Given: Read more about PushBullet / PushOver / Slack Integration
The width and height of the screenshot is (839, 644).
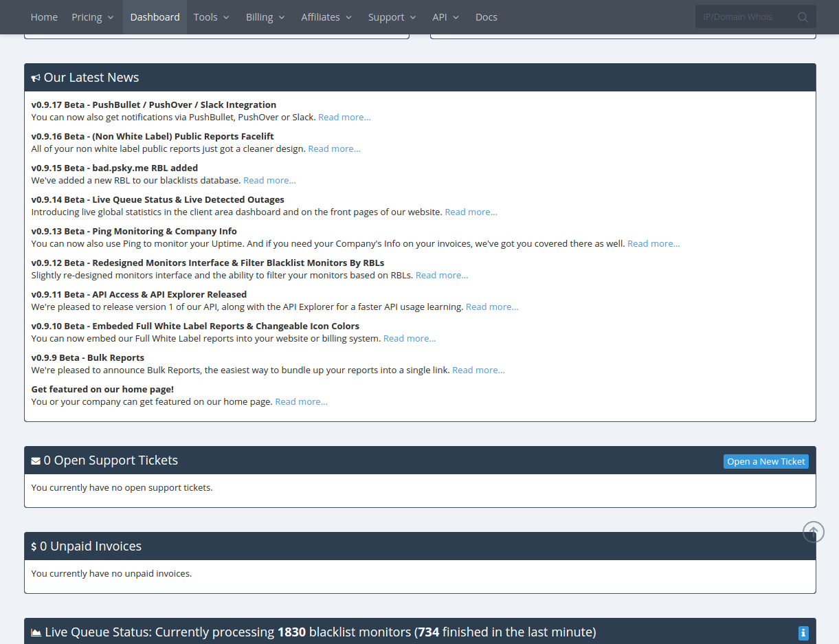Looking at the screenshot, I should tap(344, 118).
